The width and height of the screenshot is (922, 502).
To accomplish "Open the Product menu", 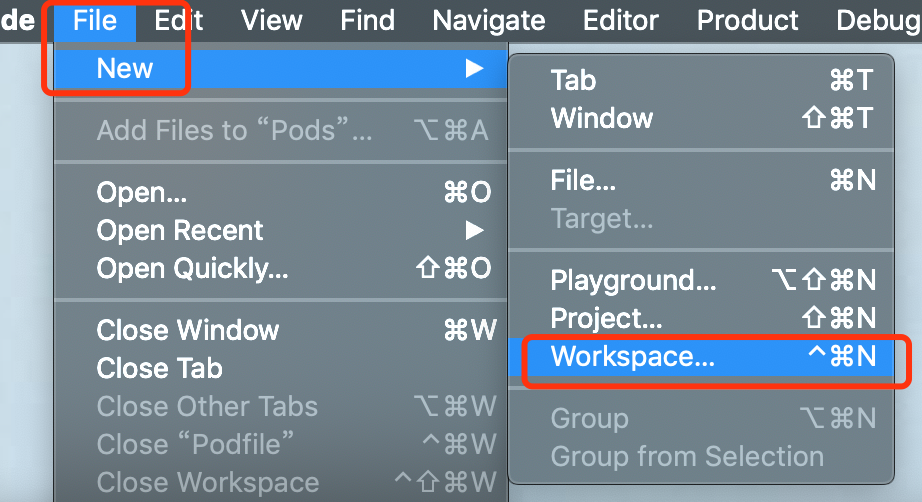I will [x=747, y=21].
